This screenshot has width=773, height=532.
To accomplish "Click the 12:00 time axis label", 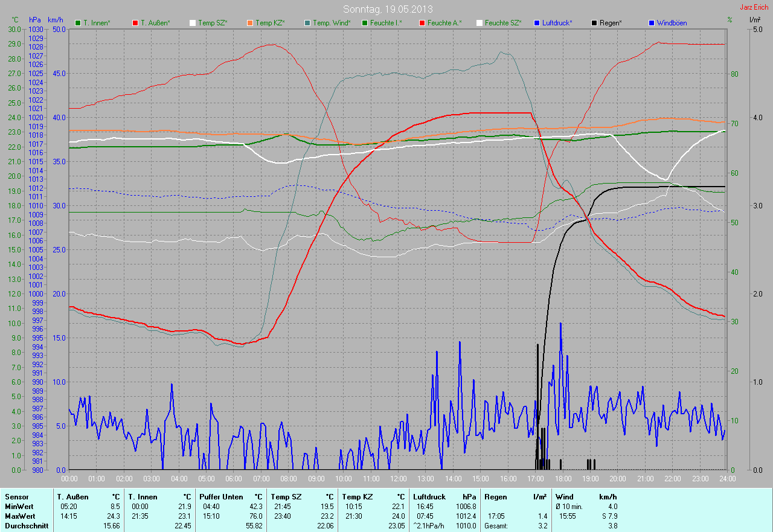I will click(399, 479).
